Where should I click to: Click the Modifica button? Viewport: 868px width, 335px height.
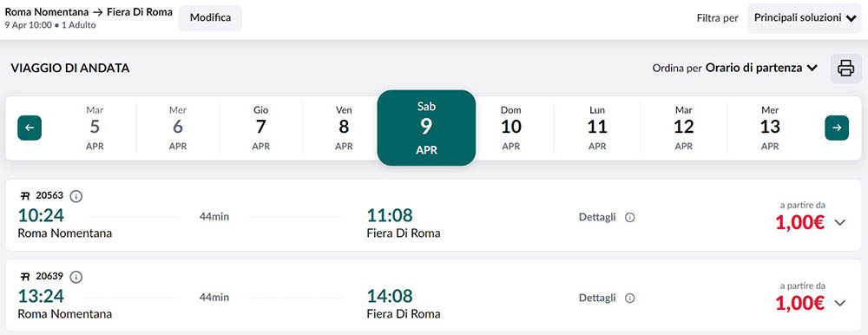point(210,17)
